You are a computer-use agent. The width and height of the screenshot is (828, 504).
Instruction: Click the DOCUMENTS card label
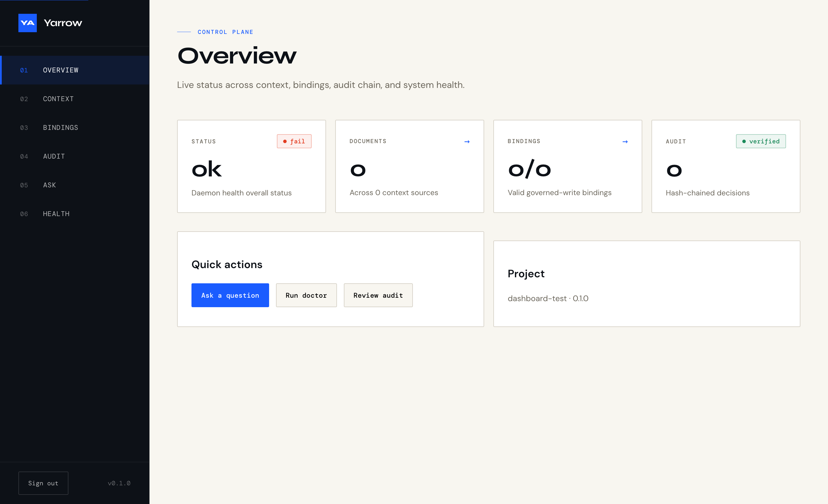tap(368, 141)
